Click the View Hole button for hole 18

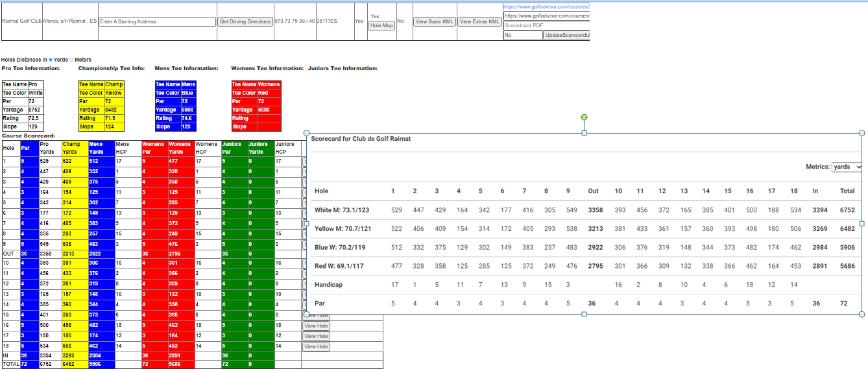tap(317, 346)
